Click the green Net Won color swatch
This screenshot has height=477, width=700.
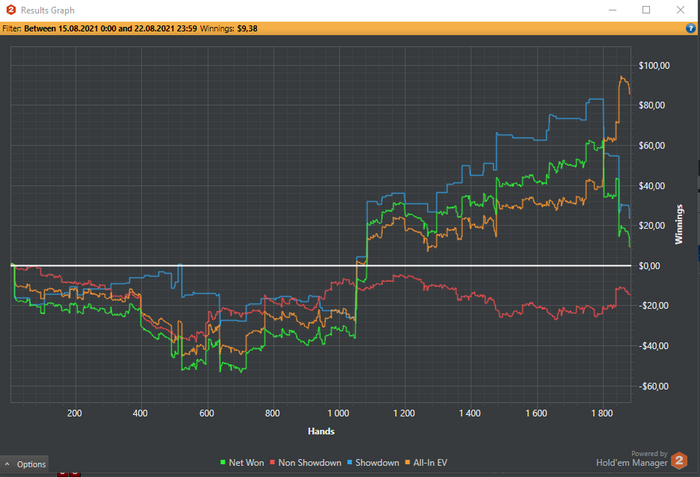(x=223, y=462)
